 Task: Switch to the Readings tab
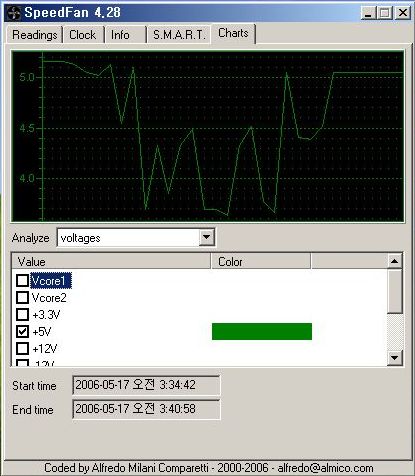(x=35, y=35)
